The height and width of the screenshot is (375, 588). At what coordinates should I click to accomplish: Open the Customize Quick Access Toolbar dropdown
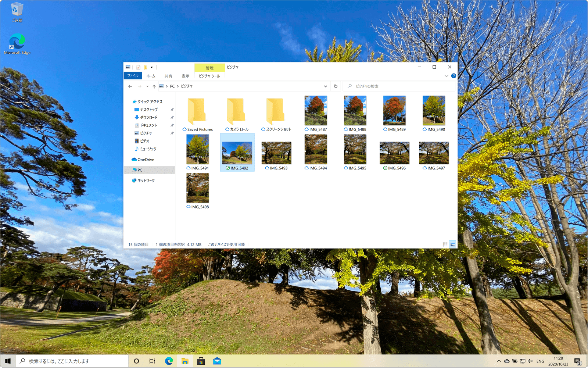pyautogui.click(x=151, y=67)
